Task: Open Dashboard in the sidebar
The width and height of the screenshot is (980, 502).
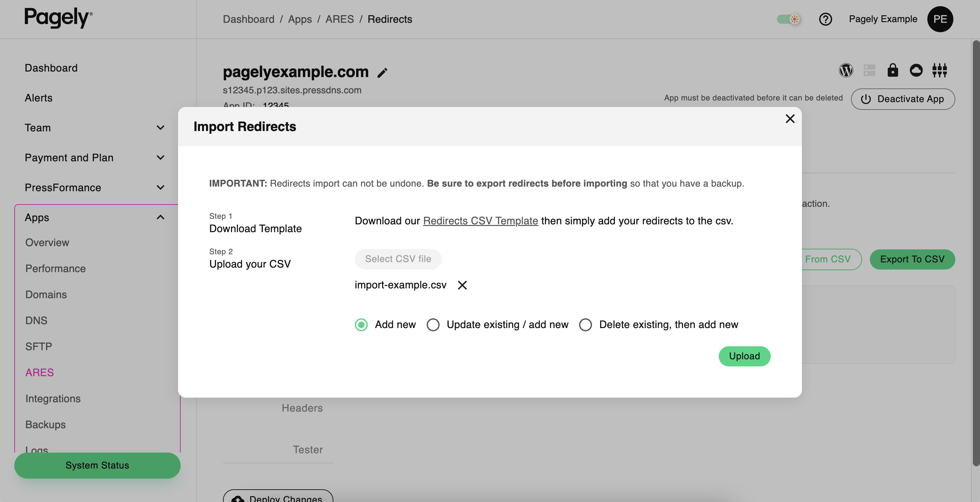Action: (x=51, y=68)
